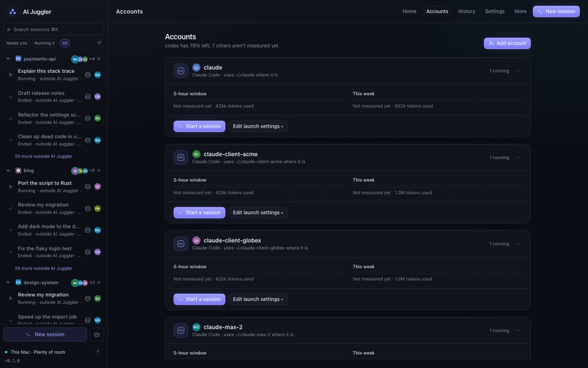The image size is (588, 368).
Task: Open Edit launch settings dropdown for claude
Action: click(x=258, y=126)
